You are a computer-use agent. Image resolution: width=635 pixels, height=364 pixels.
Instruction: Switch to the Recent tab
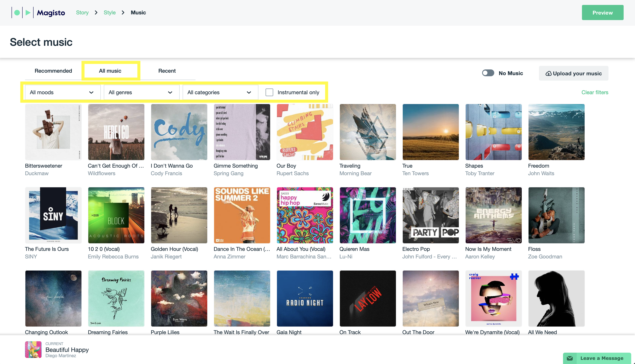[167, 71]
